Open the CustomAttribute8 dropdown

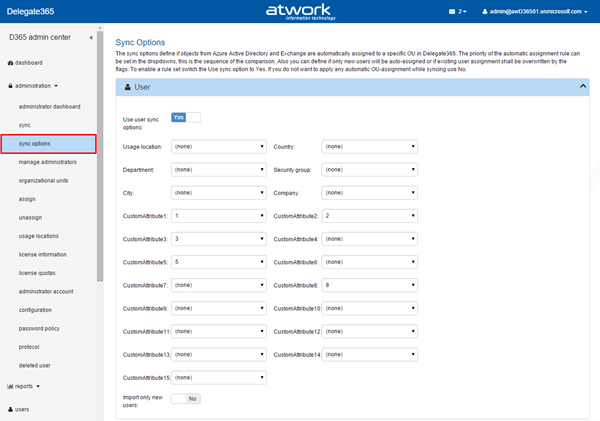click(369, 285)
